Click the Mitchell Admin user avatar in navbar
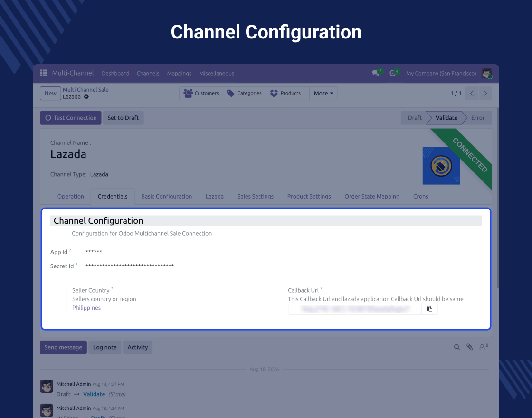The image size is (532, 418). coord(486,73)
